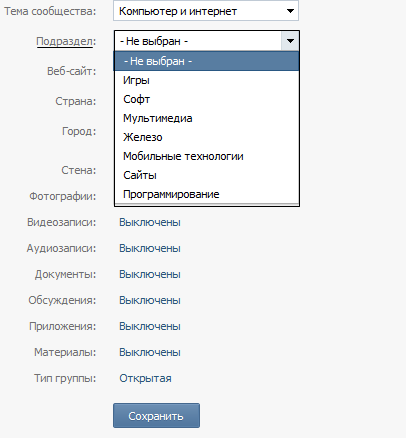
Task: Collapse the Подраздел dropdown arrow
Action: (290, 41)
